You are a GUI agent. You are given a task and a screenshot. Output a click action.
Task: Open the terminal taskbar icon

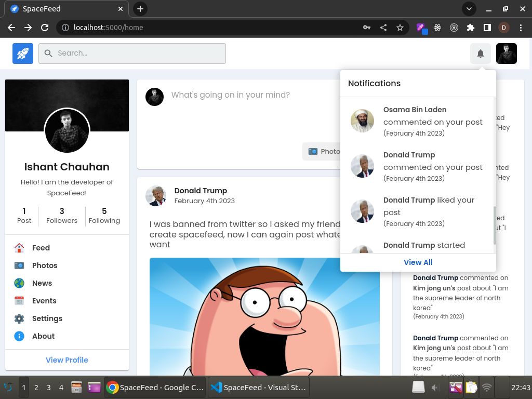(x=94, y=387)
